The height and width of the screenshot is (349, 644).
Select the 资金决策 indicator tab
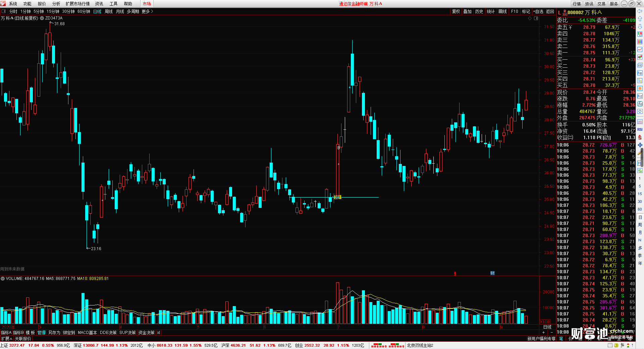coord(146,333)
